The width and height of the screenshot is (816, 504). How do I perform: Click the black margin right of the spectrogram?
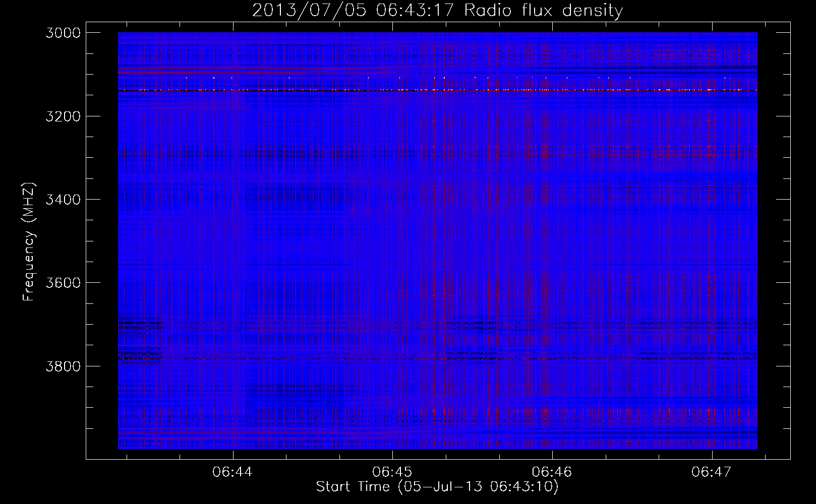[x=774, y=242]
